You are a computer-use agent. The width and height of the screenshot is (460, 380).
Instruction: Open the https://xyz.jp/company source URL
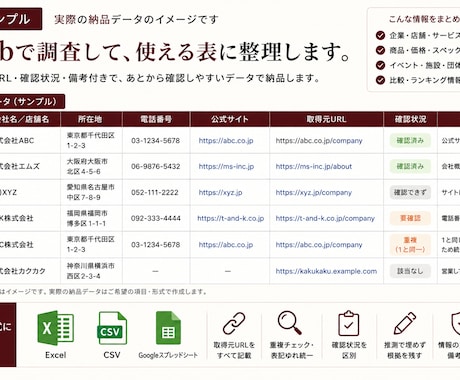[314, 193]
